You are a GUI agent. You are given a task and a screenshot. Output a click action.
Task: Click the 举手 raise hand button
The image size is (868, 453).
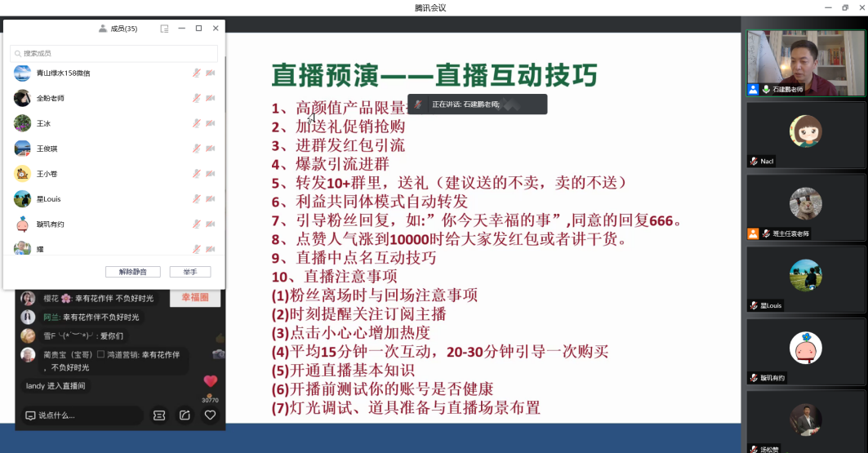pyautogui.click(x=189, y=272)
